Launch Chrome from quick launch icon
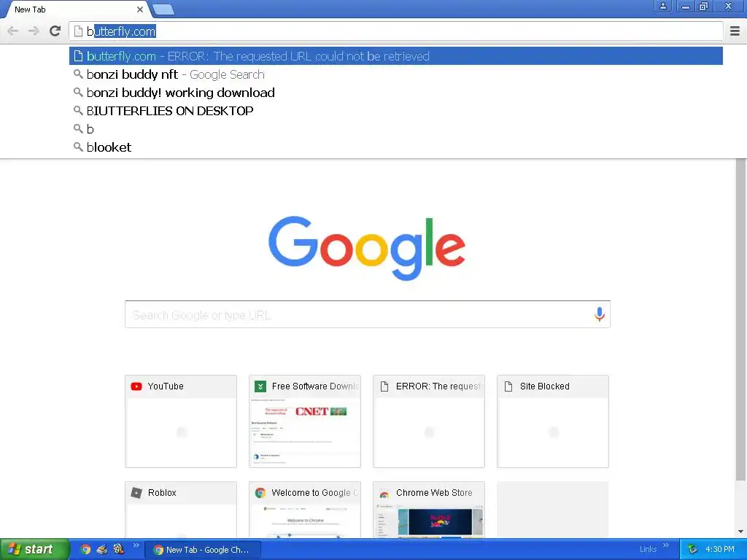The width and height of the screenshot is (747, 560). tap(86, 550)
